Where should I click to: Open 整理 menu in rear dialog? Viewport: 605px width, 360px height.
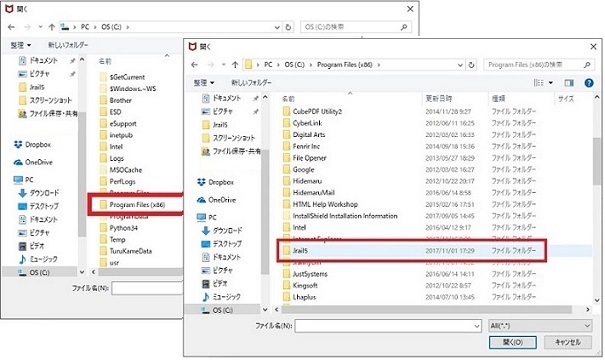tap(20, 45)
